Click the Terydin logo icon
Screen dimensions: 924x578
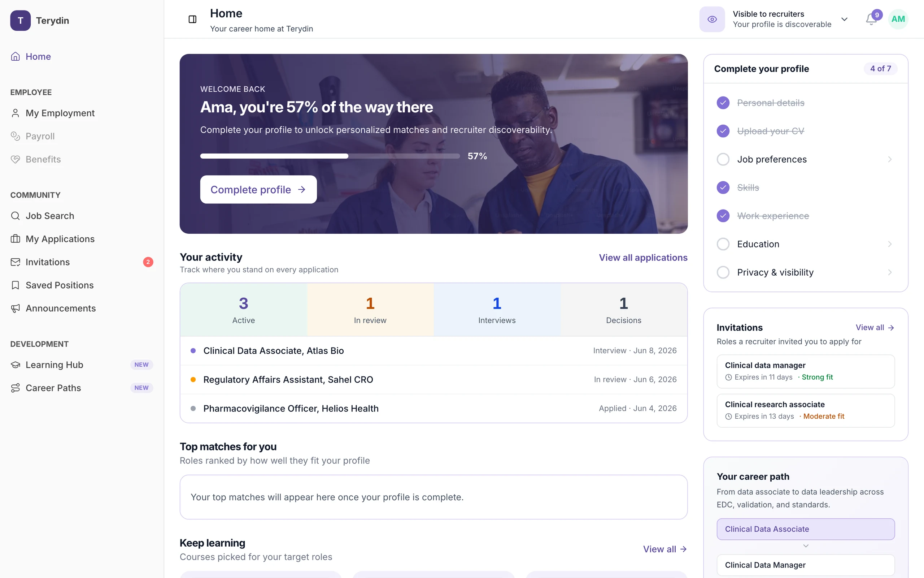(x=20, y=20)
